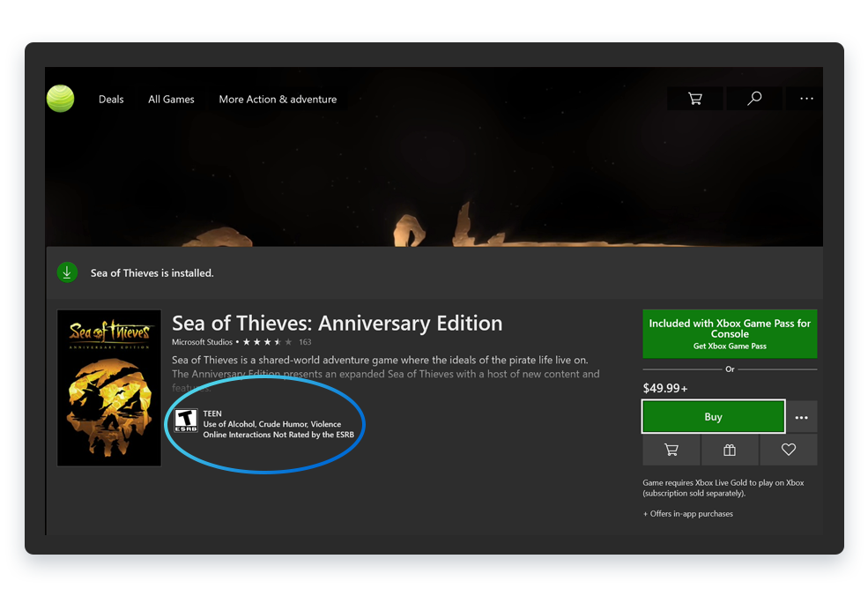Click the game description paragraph
The image size is (868, 596).
point(386,374)
